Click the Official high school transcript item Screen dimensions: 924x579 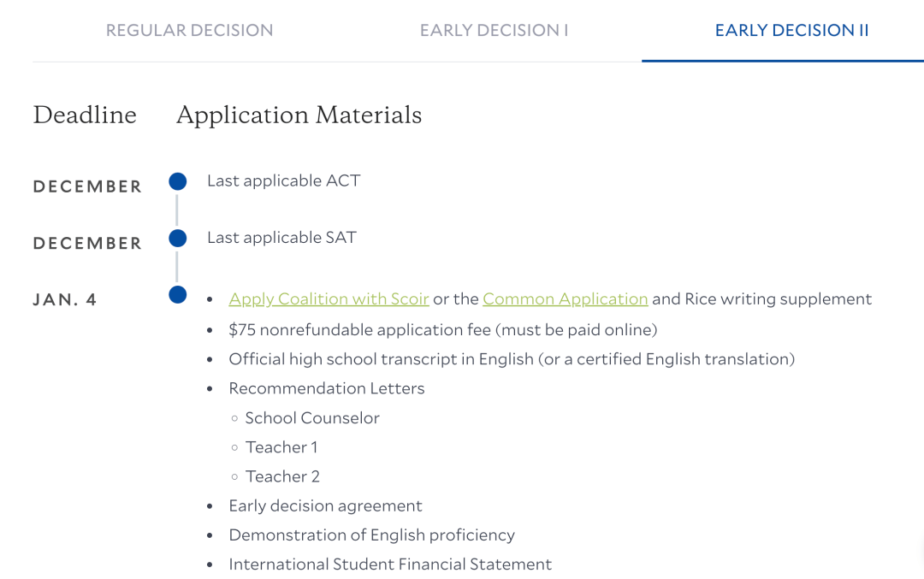(511, 359)
